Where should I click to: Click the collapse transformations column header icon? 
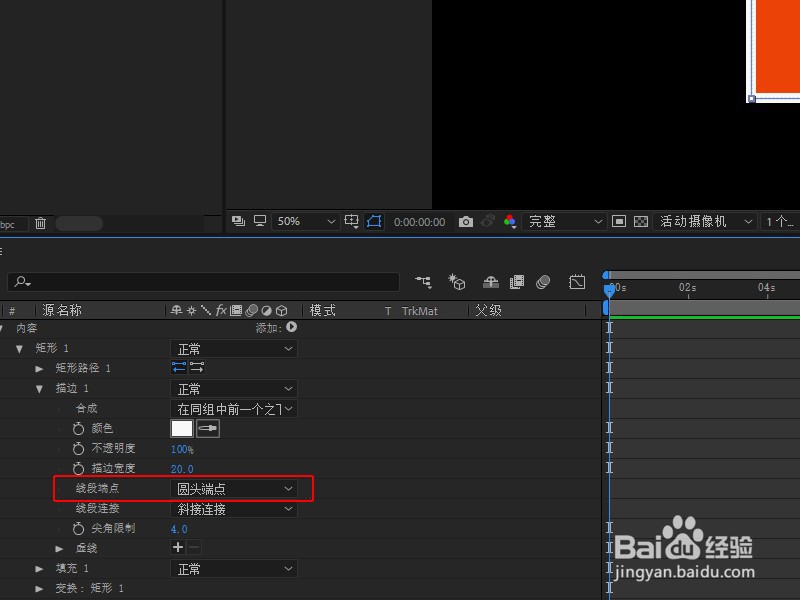(191, 310)
